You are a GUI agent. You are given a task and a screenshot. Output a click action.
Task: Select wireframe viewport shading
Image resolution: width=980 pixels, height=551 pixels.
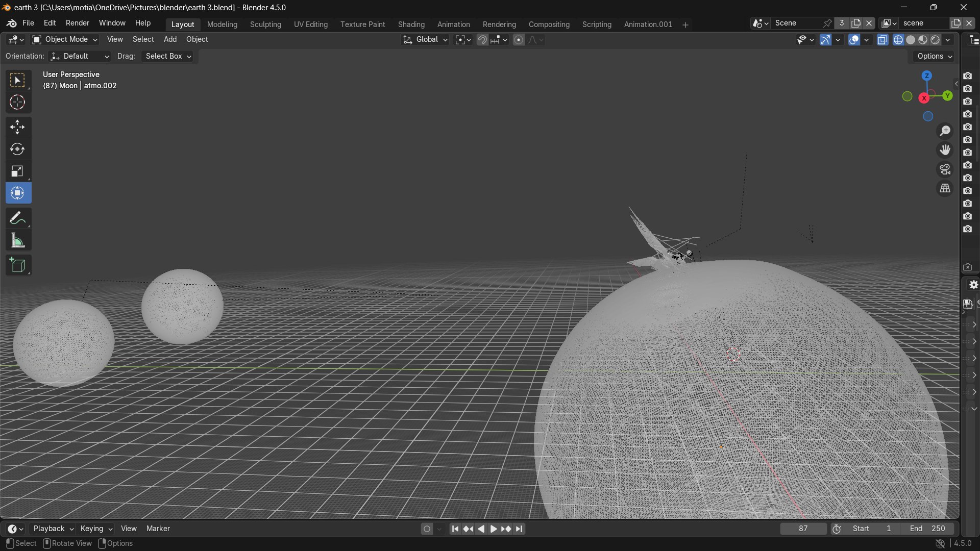[x=898, y=40]
